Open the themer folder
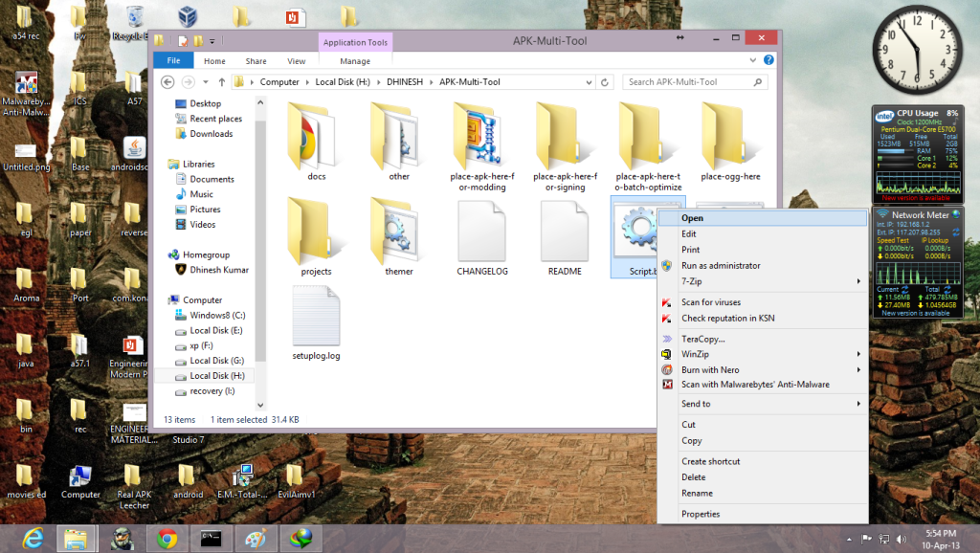The height and width of the screenshot is (553, 980). pos(399,237)
